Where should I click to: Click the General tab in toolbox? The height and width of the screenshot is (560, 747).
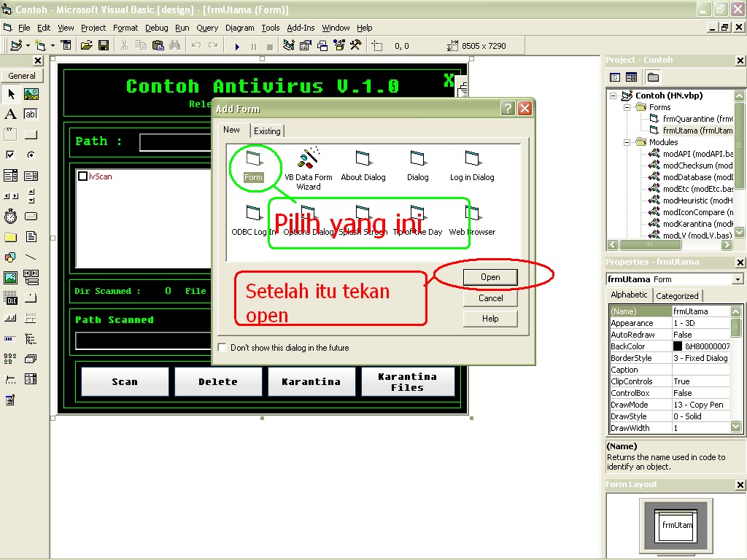22,76
